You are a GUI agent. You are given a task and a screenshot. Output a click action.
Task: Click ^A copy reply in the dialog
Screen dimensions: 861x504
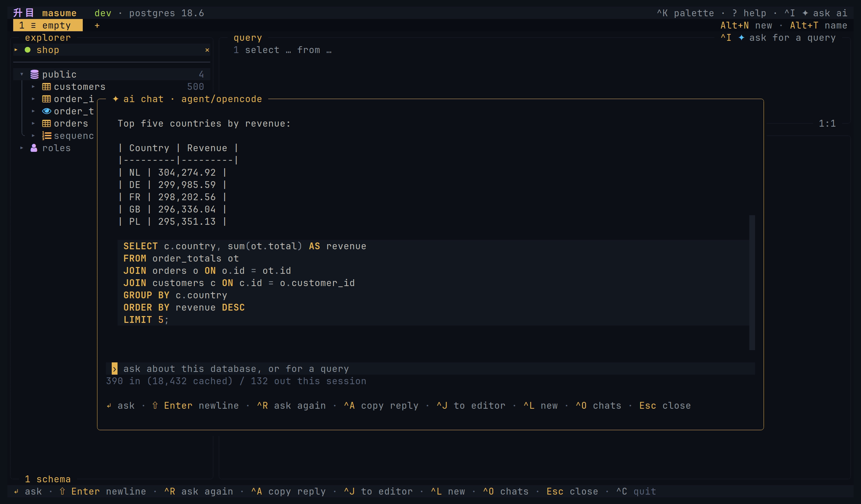[381, 405]
